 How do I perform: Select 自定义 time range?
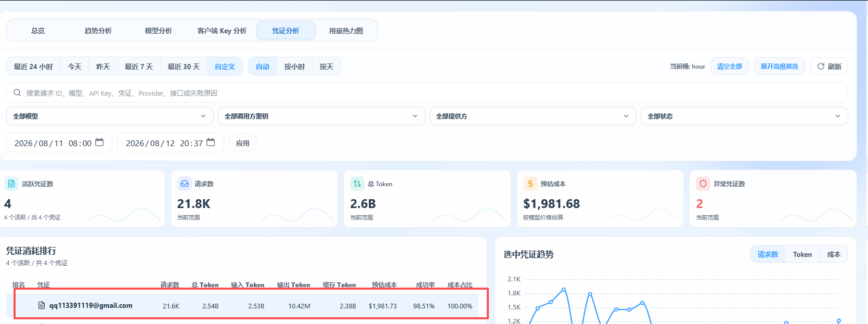(x=225, y=67)
